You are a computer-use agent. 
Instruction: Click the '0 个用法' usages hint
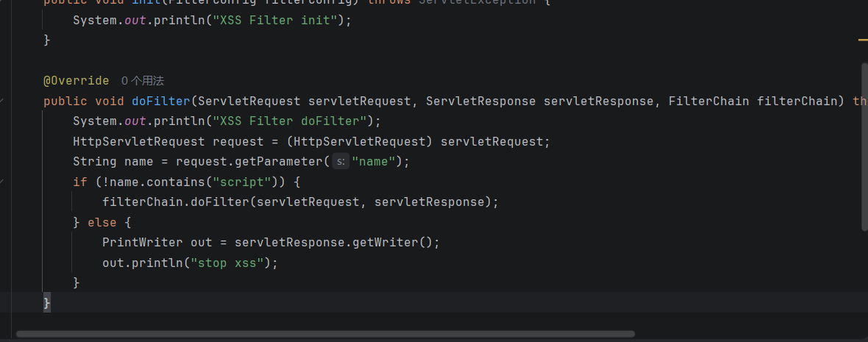pyautogui.click(x=142, y=81)
